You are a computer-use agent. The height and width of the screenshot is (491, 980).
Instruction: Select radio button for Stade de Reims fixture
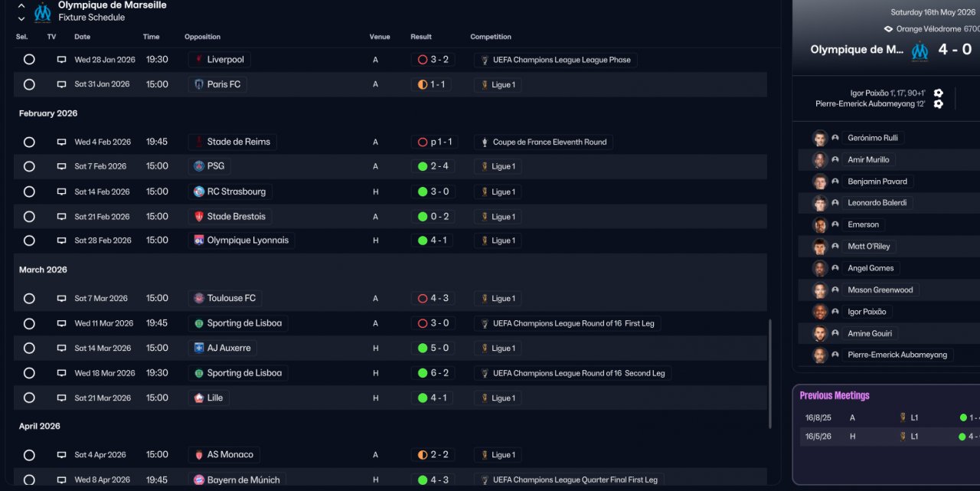[29, 142]
